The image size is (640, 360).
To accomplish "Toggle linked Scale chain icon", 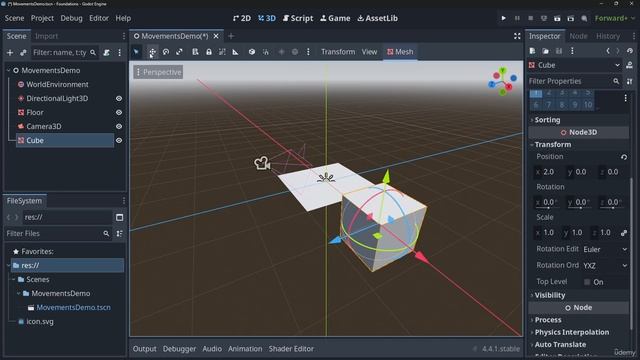I will 624,233.
